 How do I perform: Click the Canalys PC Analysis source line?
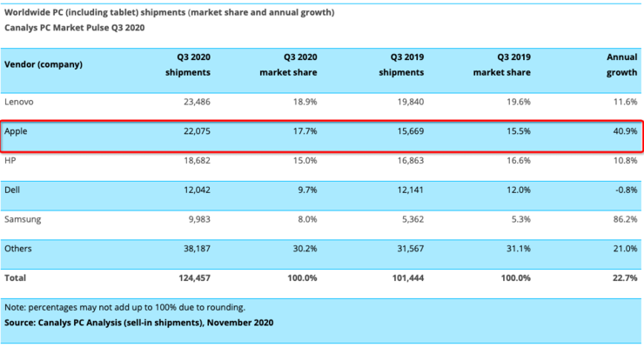click(139, 323)
